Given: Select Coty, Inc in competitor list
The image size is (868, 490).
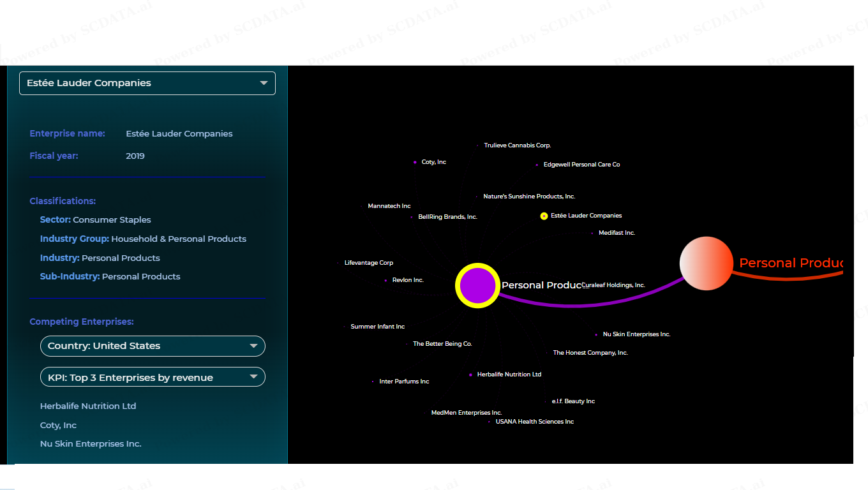Looking at the screenshot, I should coord(58,426).
